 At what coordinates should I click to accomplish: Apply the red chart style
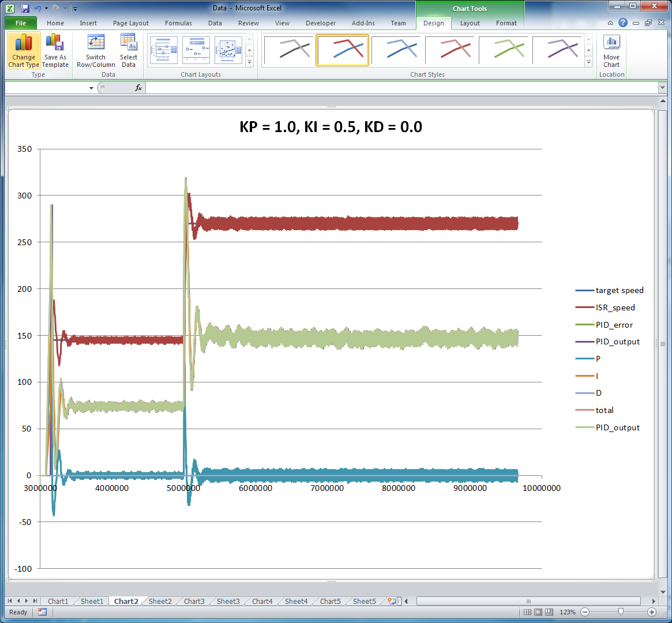point(450,50)
